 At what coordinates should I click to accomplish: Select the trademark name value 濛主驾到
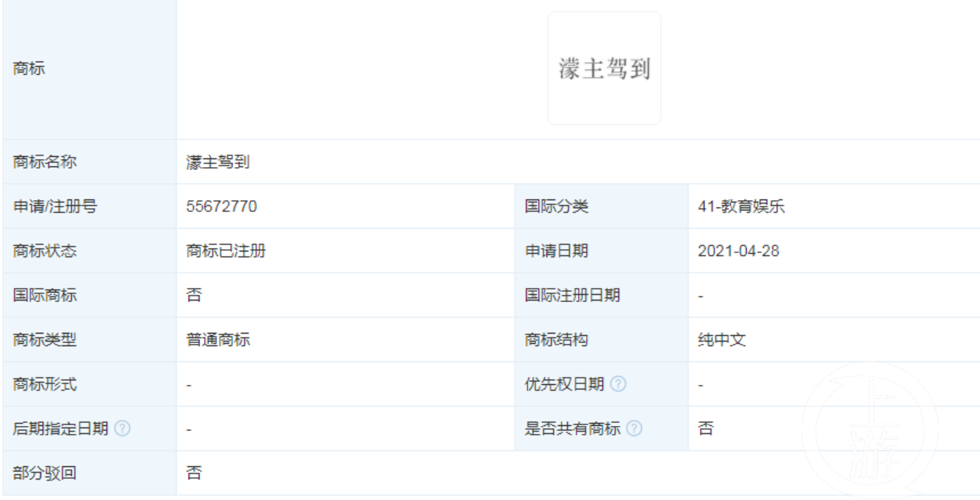tap(218, 162)
